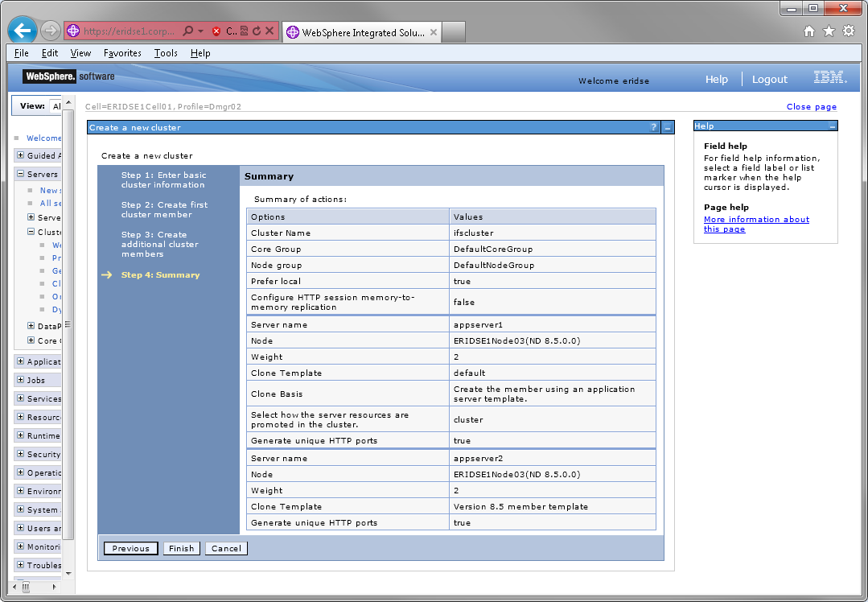This screenshot has height=602, width=868.
Task: Collapse the Clusters tree node
Action: point(31,232)
